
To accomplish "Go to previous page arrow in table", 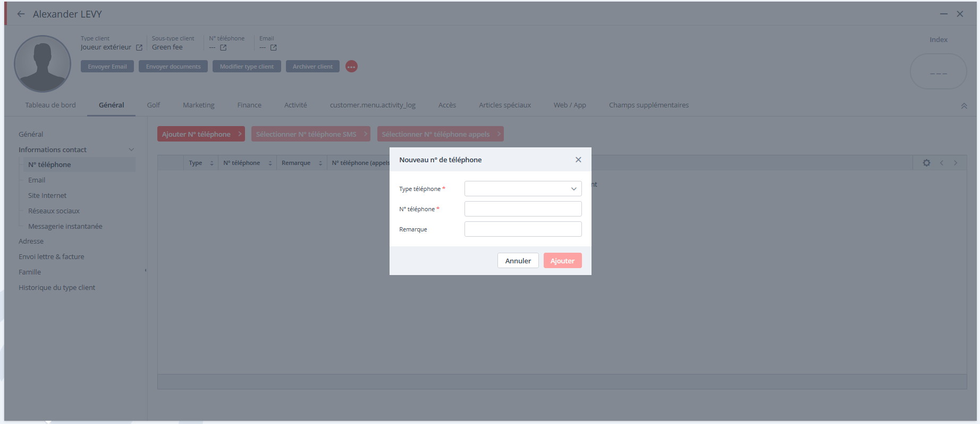I will pos(942,163).
